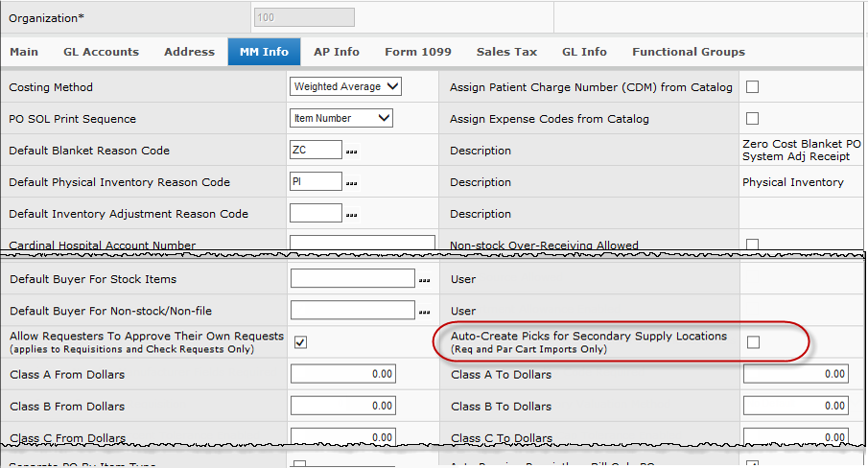This screenshot has width=868, height=468.
Task: Check Assign Patient Charge Number from Catalog
Action: pyautogui.click(x=753, y=87)
